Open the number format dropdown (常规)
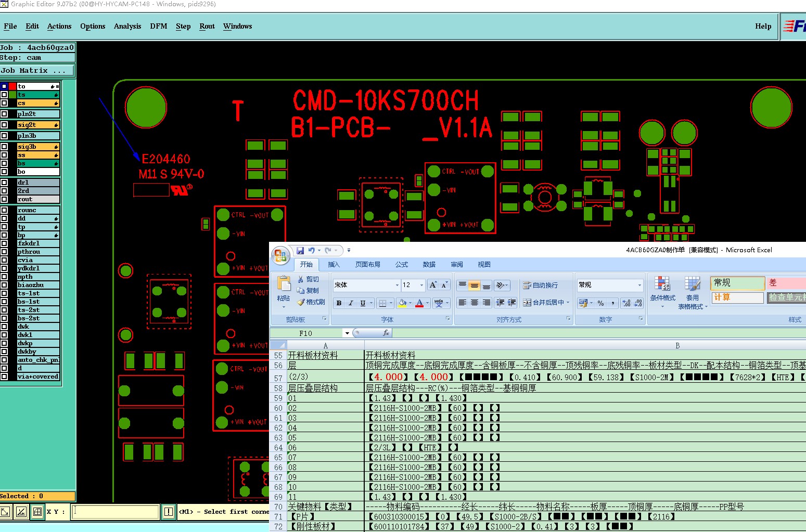 point(640,285)
